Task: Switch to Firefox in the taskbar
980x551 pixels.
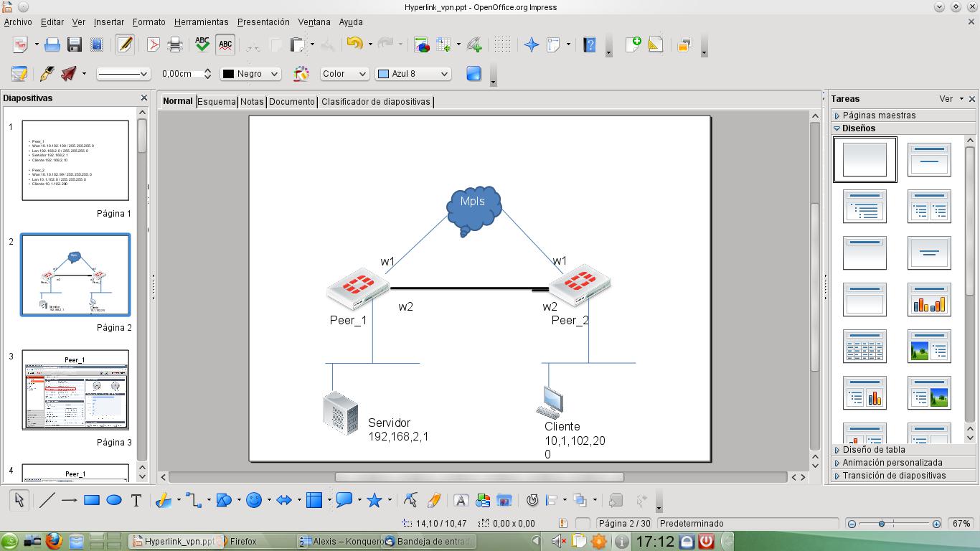Action: pos(242,541)
